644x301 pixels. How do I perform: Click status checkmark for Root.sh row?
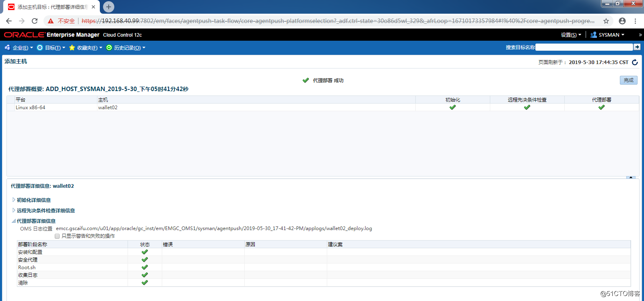tap(145, 267)
